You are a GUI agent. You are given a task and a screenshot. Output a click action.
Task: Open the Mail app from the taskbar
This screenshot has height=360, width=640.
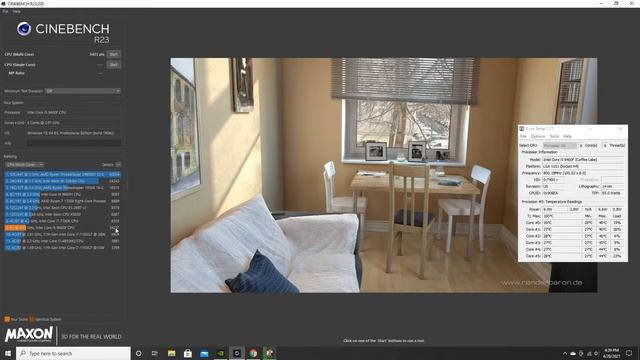204,353
